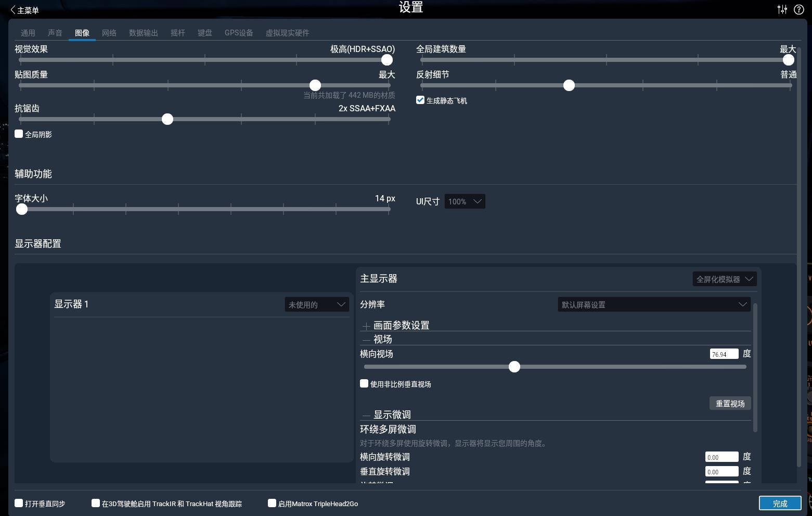Image resolution: width=812 pixels, height=516 pixels.
Task: Click the 抗锯齿 slider handle
Action: pyautogui.click(x=167, y=119)
